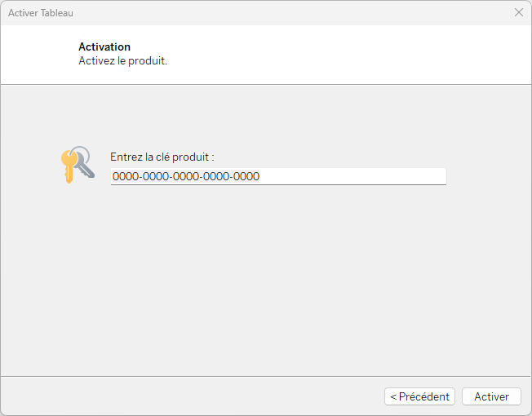This screenshot has height=416, width=532.
Task: Click the last 0000 group of the product key
Action: [x=246, y=176]
